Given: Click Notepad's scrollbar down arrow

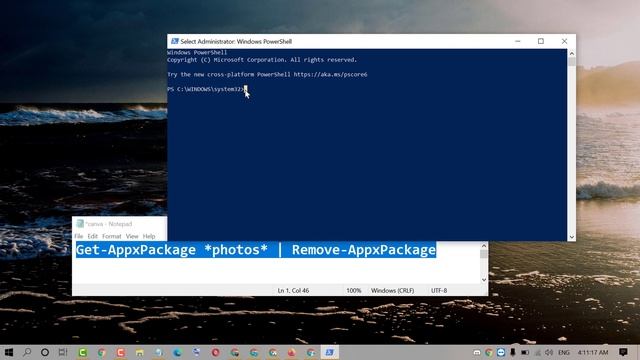Looking at the screenshot, I should (x=484, y=280).
